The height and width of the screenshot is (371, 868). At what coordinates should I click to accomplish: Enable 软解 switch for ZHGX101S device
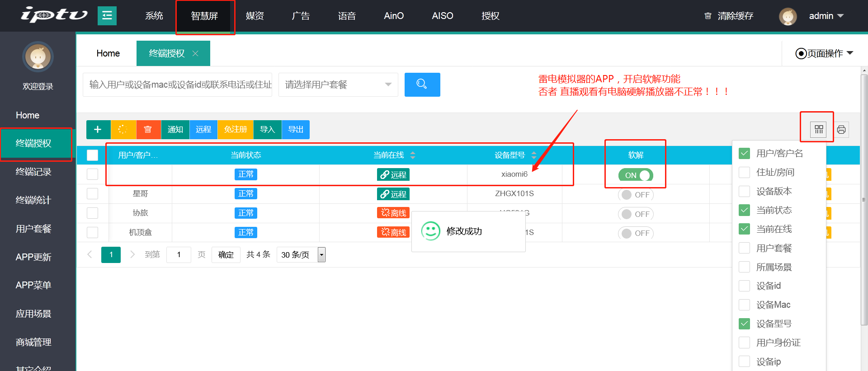(x=636, y=195)
